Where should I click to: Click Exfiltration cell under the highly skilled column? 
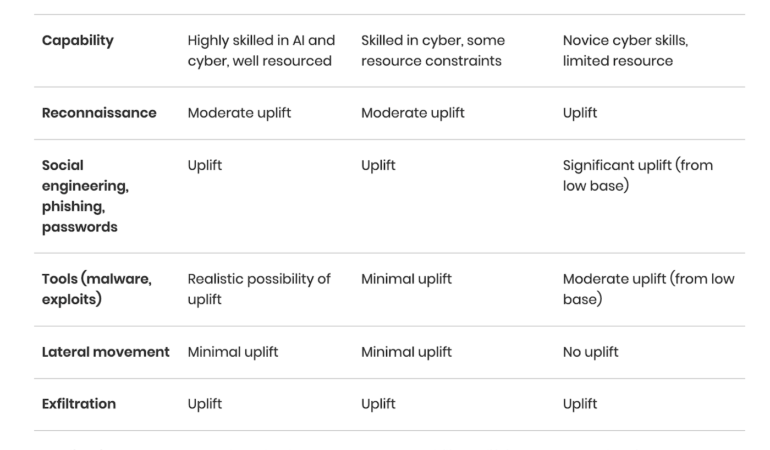[x=204, y=404]
